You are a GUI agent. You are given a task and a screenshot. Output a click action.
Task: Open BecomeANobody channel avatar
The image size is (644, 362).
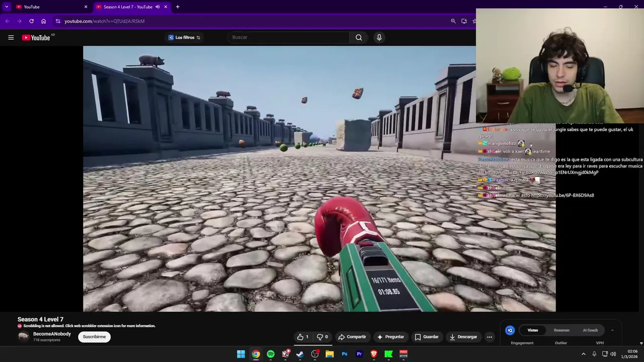tap(23, 337)
